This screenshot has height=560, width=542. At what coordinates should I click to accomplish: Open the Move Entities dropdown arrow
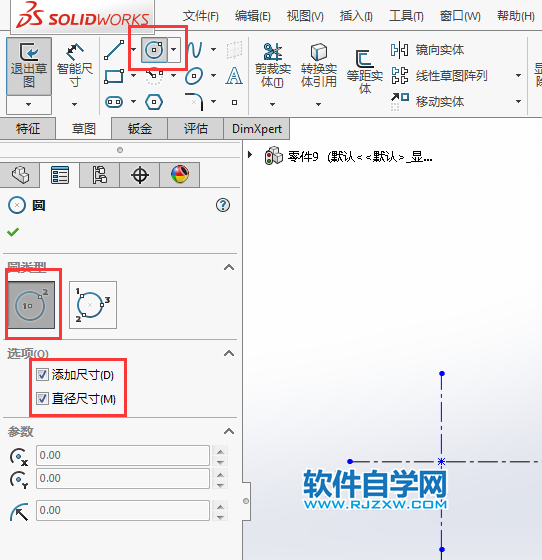tap(518, 102)
